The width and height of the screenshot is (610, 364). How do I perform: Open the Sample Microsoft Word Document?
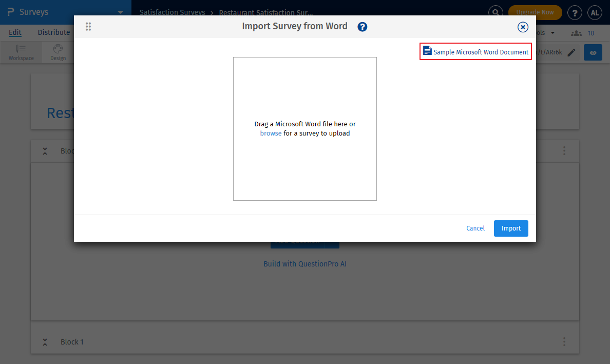point(475,51)
